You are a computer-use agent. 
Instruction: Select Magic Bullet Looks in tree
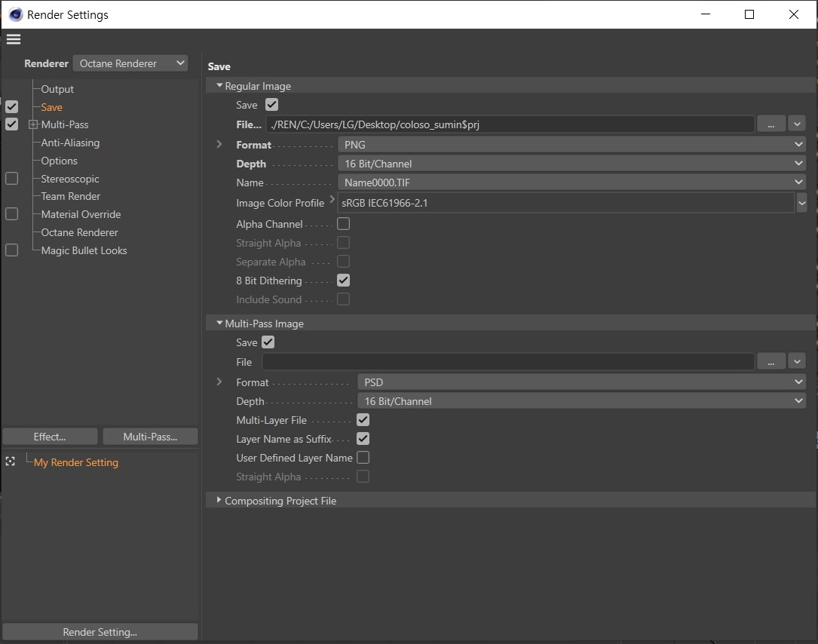click(x=84, y=250)
